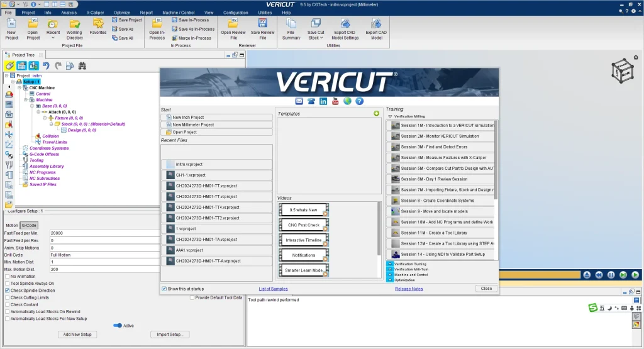644x349 pixels.
Task: Click the view cube in the viewport
Action: point(622,71)
